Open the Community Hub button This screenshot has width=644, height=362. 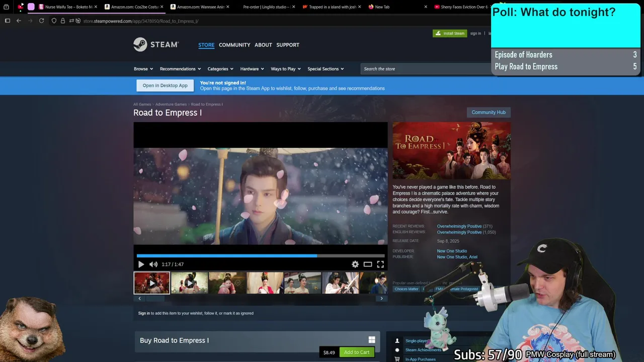tap(489, 112)
